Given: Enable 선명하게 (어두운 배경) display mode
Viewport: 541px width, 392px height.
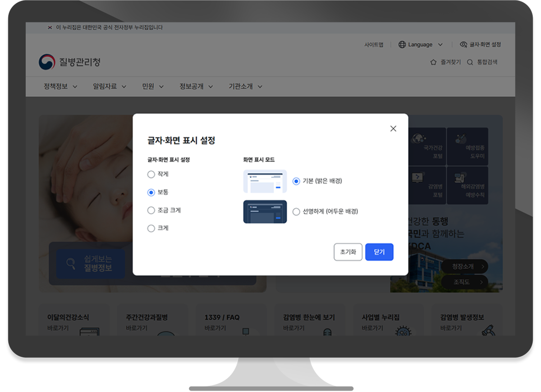Looking at the screenshot, I should [296, 210].
